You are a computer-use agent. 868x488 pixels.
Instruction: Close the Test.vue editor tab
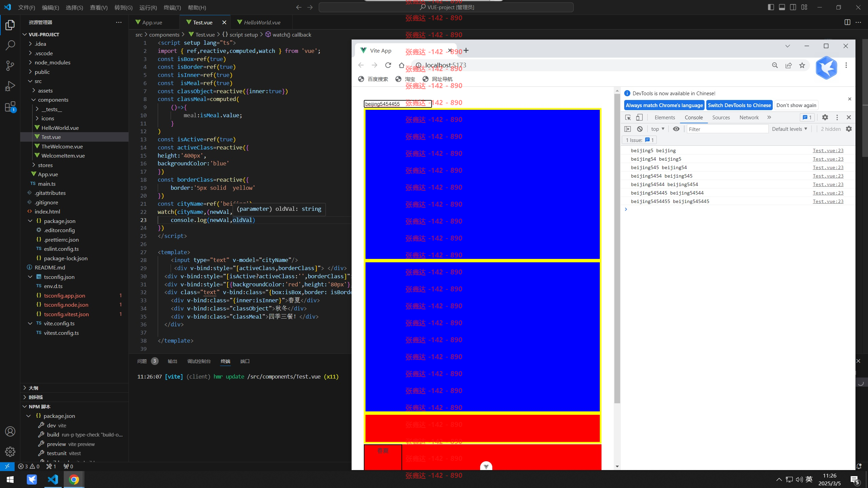(224, 22)
